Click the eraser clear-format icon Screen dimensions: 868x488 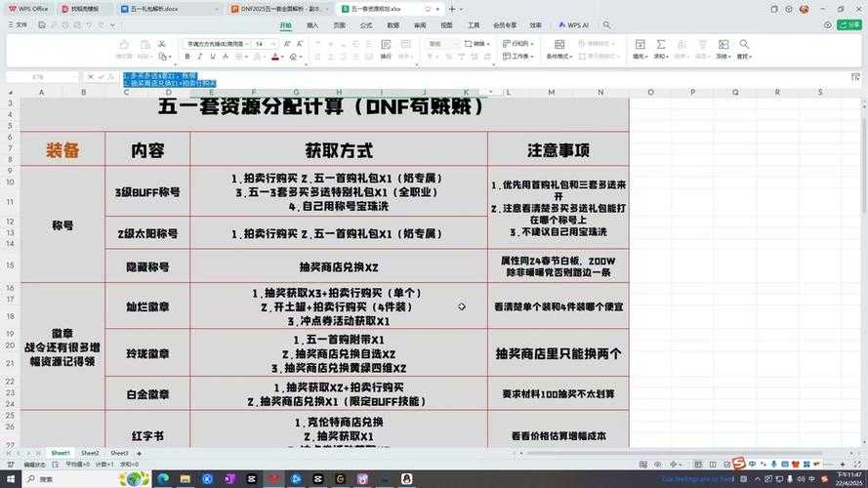tap(294, 57)
